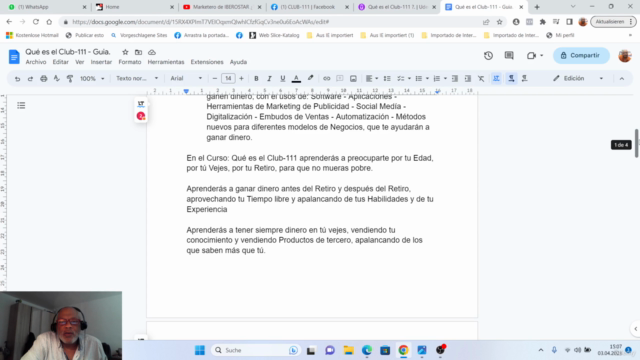The image size is (640, 360).
Task: Click the document title Qué es el Club-111 - Guía
Action: click(x=68, y=52)
